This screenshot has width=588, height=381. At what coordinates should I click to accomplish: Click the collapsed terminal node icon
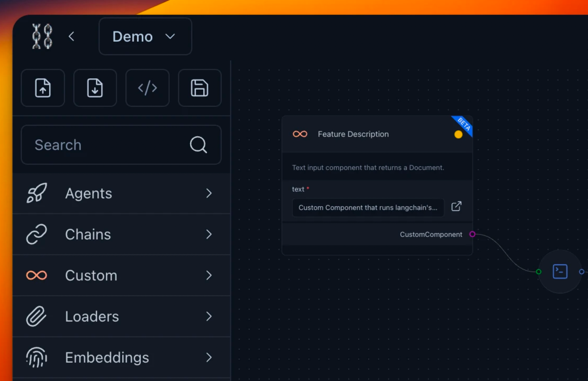tap(560, 272)
